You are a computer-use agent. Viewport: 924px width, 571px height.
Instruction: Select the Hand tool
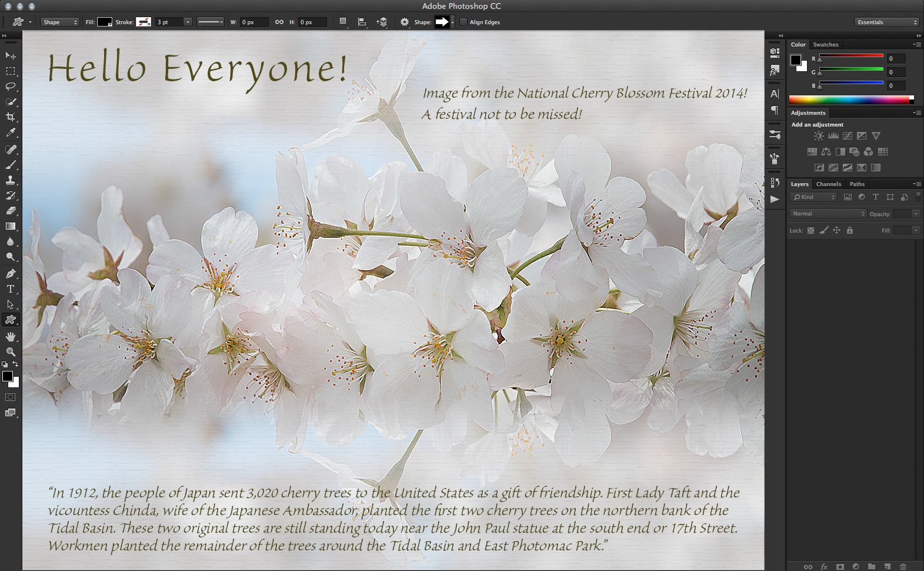click(11, 337)
